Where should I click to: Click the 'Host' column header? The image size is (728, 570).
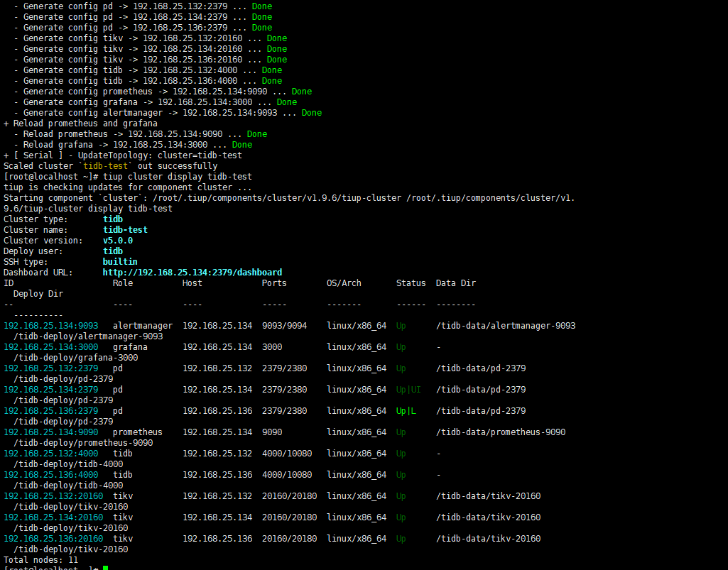(x=192, y=283)
